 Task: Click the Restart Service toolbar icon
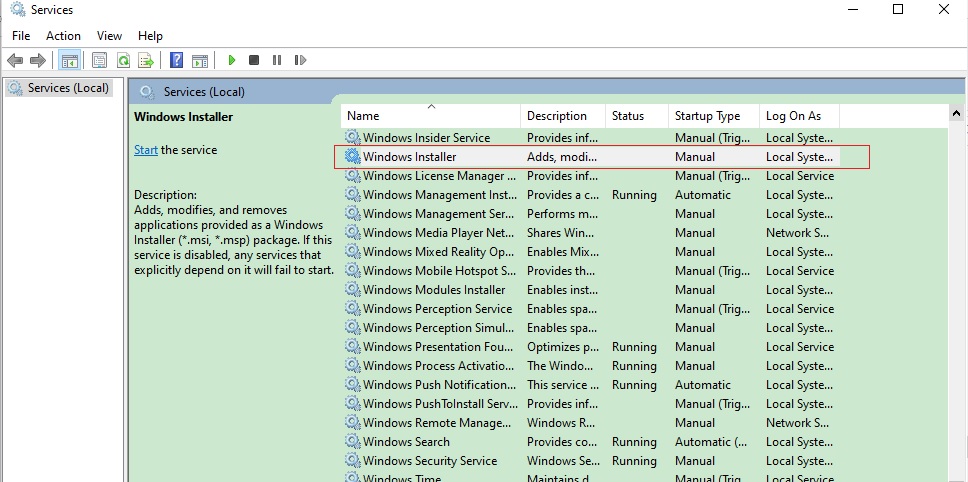(301, 60)
